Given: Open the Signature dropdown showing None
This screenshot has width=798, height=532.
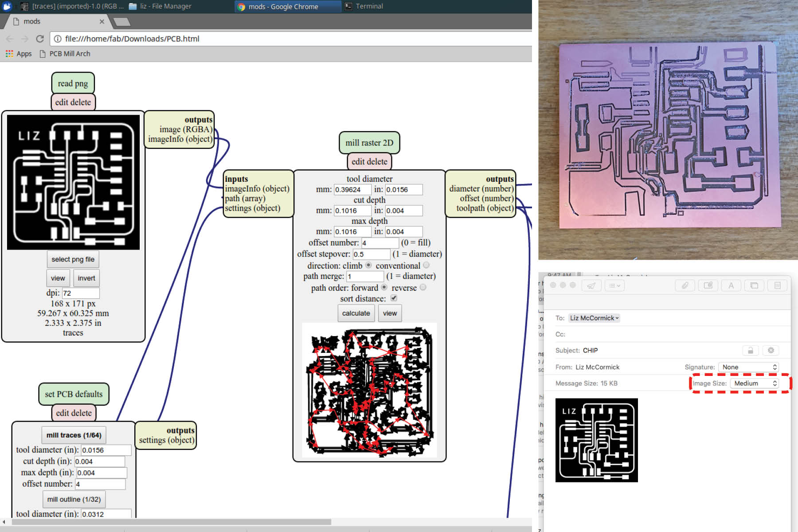Looking at the screenshot, I should click(x=749, y=367).
